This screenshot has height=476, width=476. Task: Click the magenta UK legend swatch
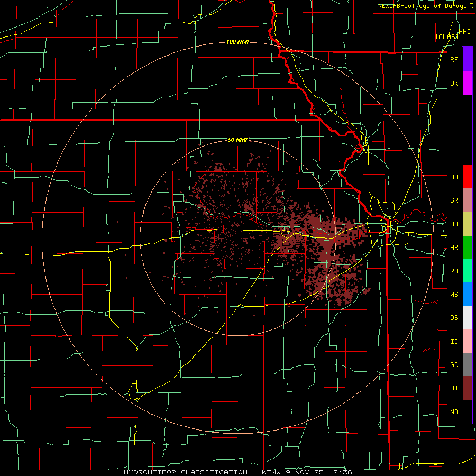[x=467, y=83]
